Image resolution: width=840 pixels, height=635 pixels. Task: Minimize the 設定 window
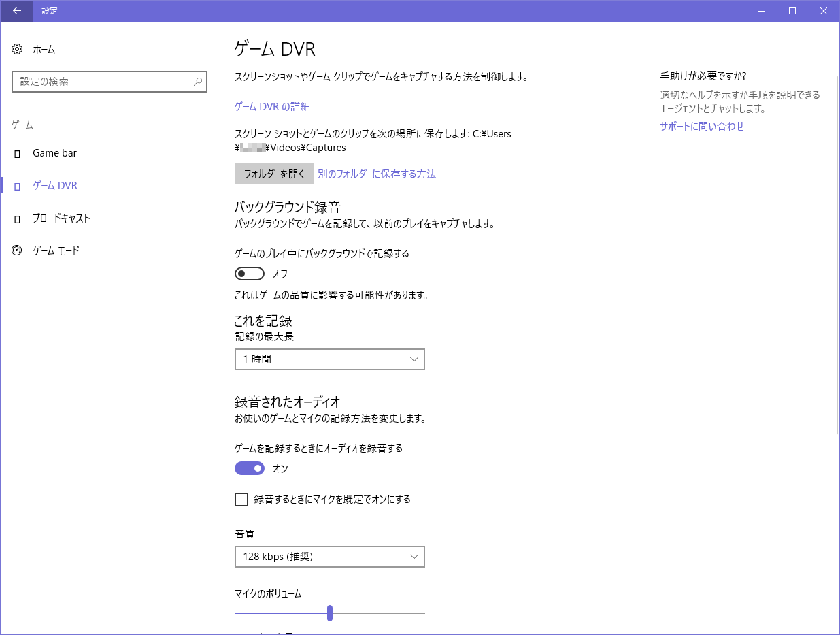pos(760,11)
